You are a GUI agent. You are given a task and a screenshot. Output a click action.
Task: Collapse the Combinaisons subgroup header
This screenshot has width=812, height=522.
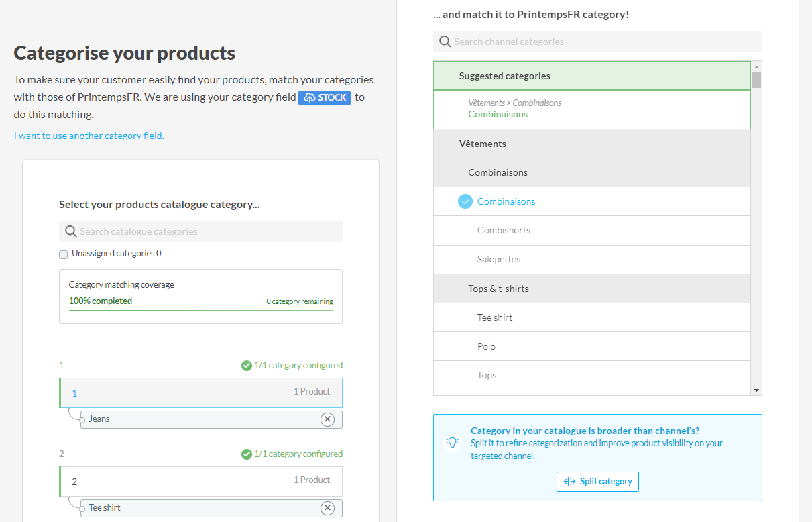(x=498, y=172)
